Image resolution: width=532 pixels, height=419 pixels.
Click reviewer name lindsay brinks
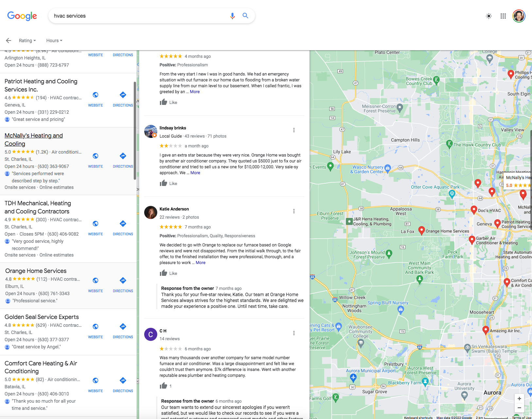173,128
